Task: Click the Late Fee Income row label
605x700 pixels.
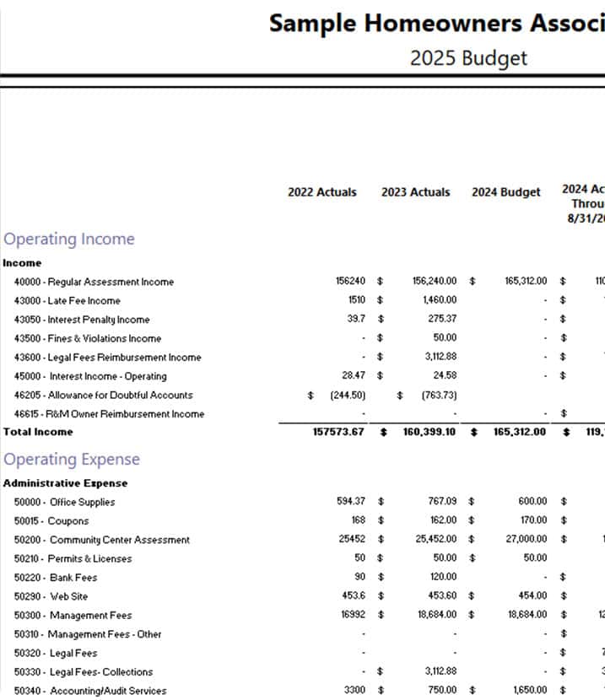Action: coord(68,300)
